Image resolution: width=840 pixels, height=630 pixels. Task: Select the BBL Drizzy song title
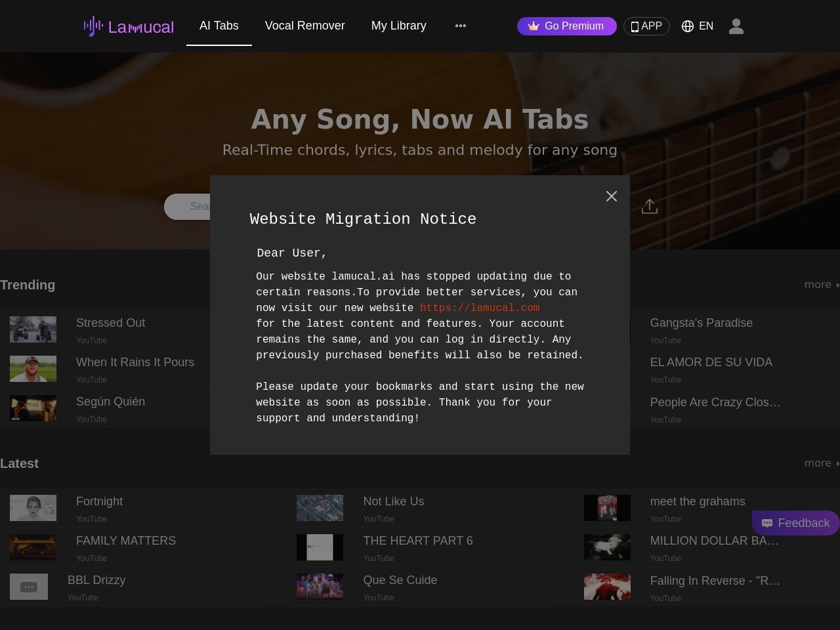(96, 580)
